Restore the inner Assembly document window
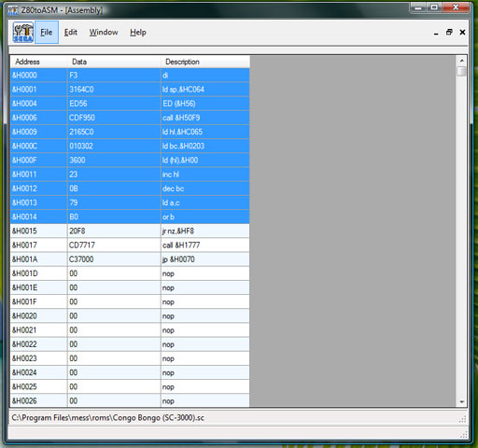This screenshot has width=478, height=448. (449, 32)
